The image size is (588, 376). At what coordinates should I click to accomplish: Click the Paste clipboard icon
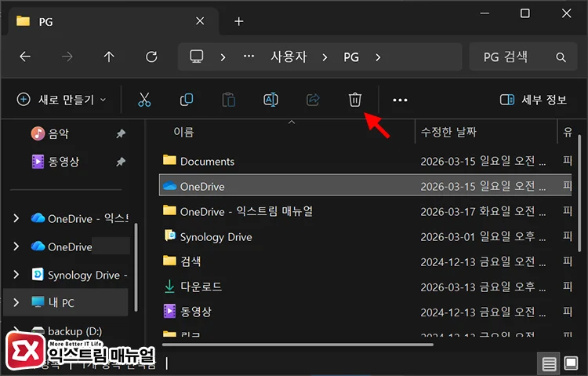(x=228, y=100)
